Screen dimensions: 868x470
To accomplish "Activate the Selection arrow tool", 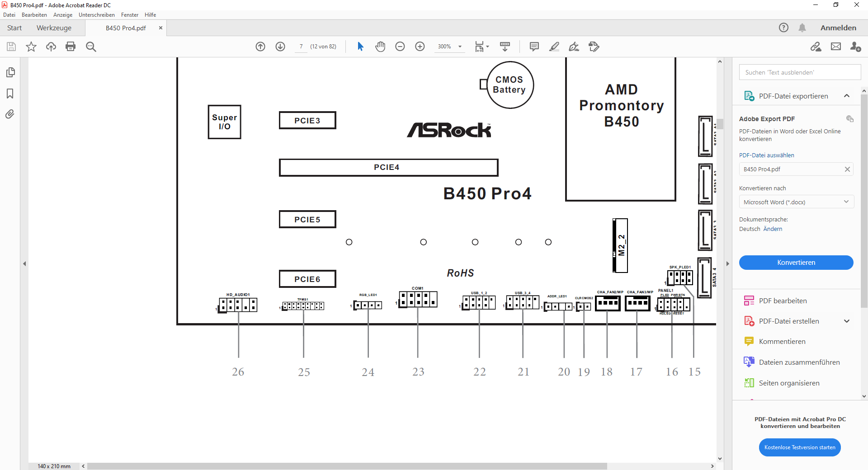I will (360, 47).
